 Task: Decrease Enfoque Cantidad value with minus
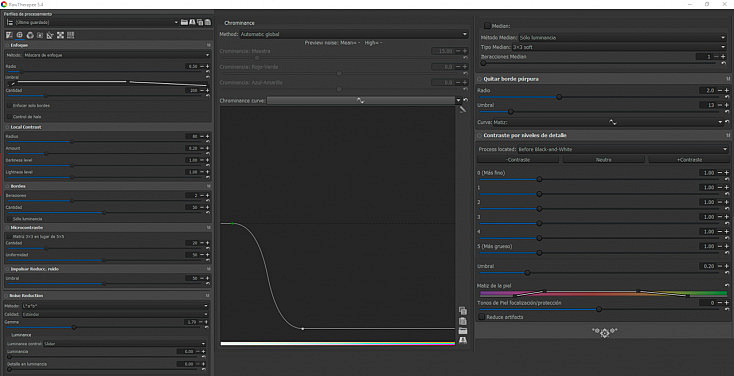click(x=202, y=90)
